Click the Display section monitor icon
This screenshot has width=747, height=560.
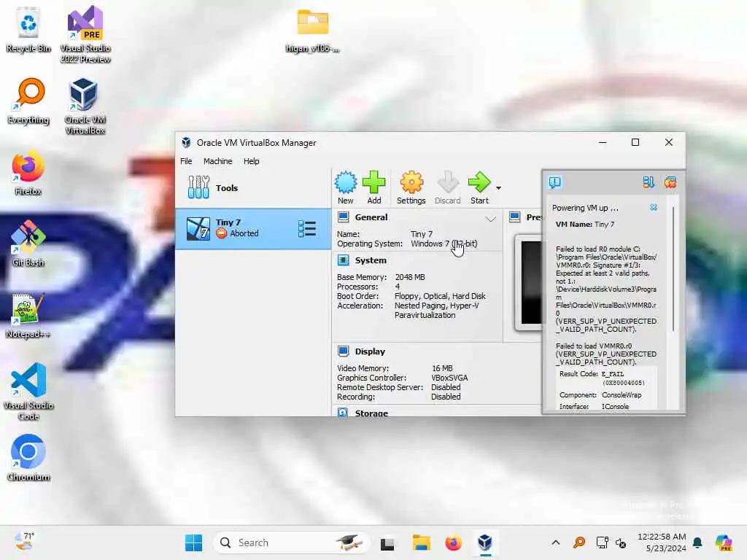[343, 351]
